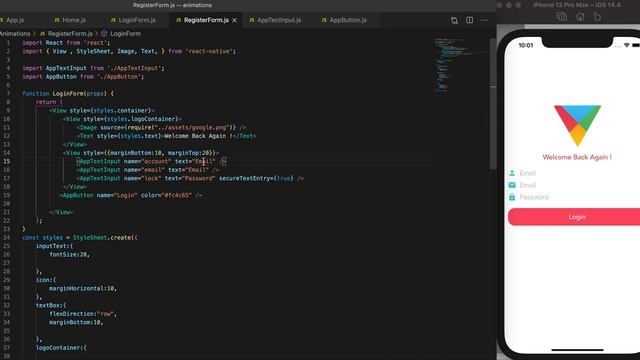Open the editor more actions menu
640x360 pixels.
pos(484,20)
